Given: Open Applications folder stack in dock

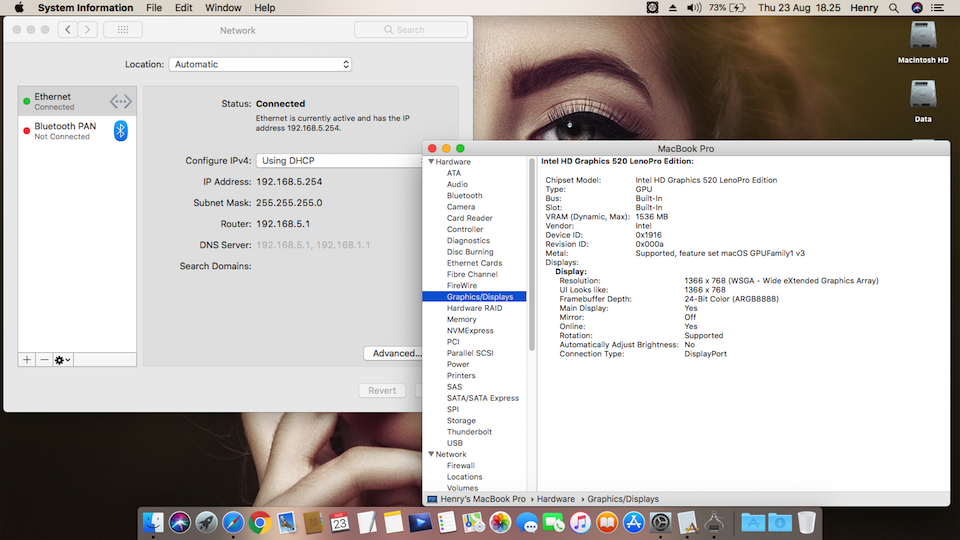Looking at the screenshot, I should tap(753, 523).
